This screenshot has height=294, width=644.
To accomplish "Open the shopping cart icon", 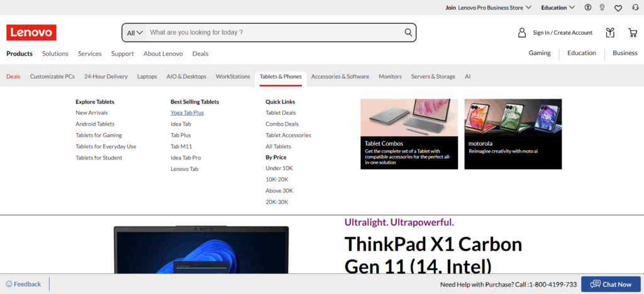I will [633, 33].
